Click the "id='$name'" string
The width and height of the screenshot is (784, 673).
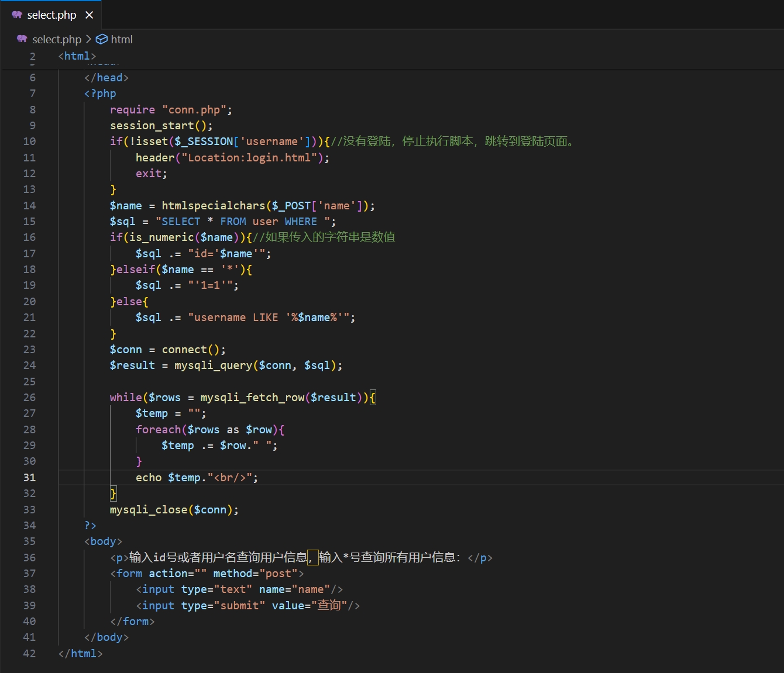[226, 254]
